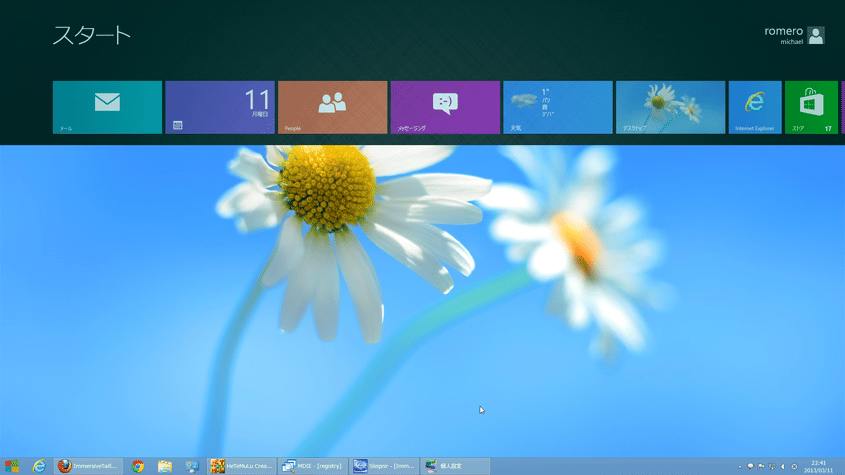The height and width of the screenshot is (475, 845).
Task: Click the speech bubble tray icon
Action: coord(750,466)
